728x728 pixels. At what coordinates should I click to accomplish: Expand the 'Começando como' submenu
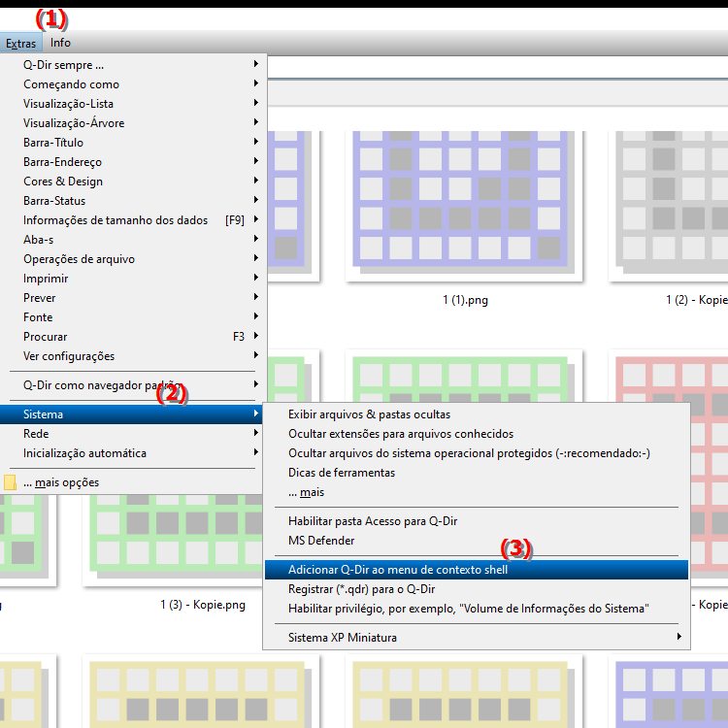tap(133, 84)
